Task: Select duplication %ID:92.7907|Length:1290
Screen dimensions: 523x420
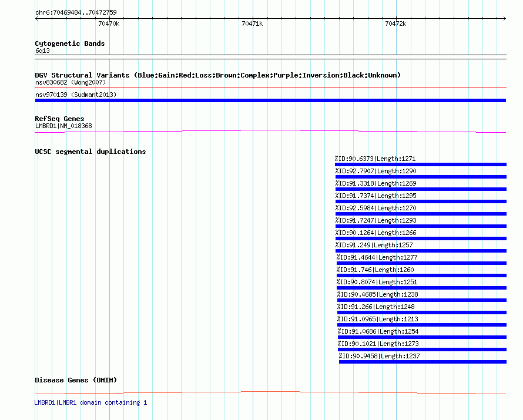Action: pos(376,171)
